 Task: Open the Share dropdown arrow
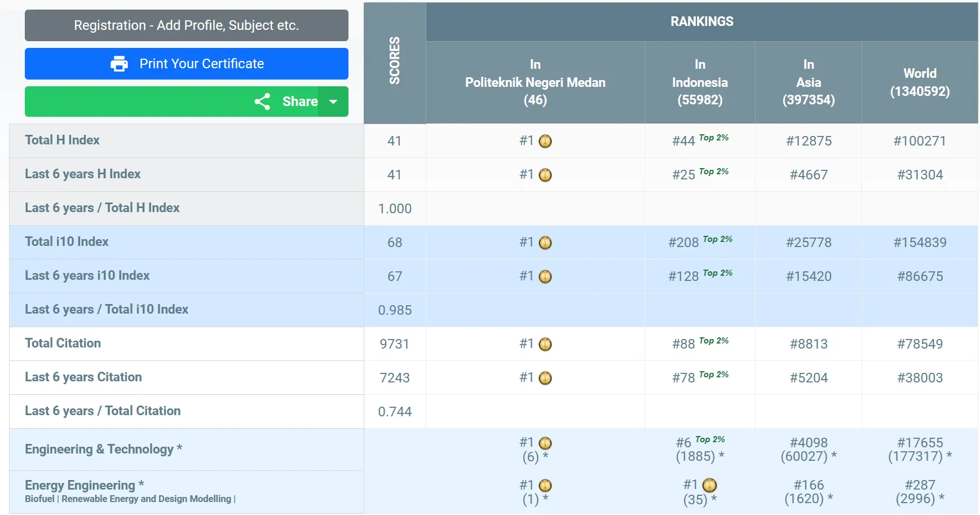[333, 102]
